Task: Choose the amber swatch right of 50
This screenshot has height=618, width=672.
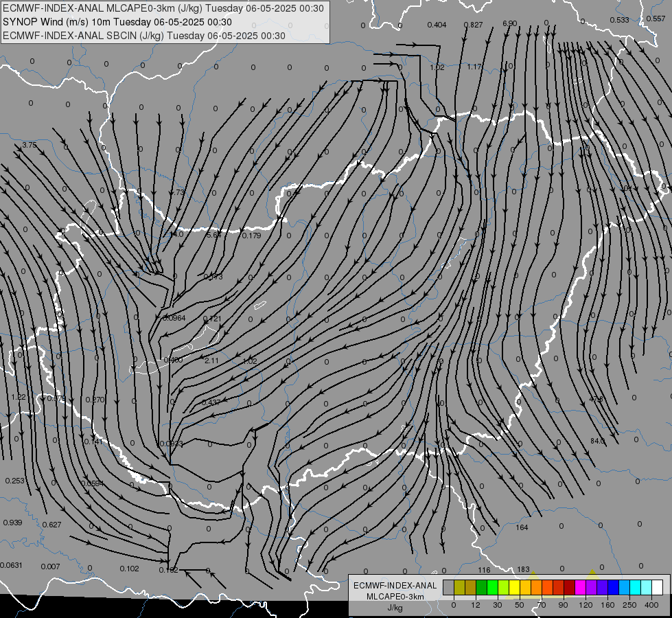Action: pyautogui.click(x=525, y=587)
